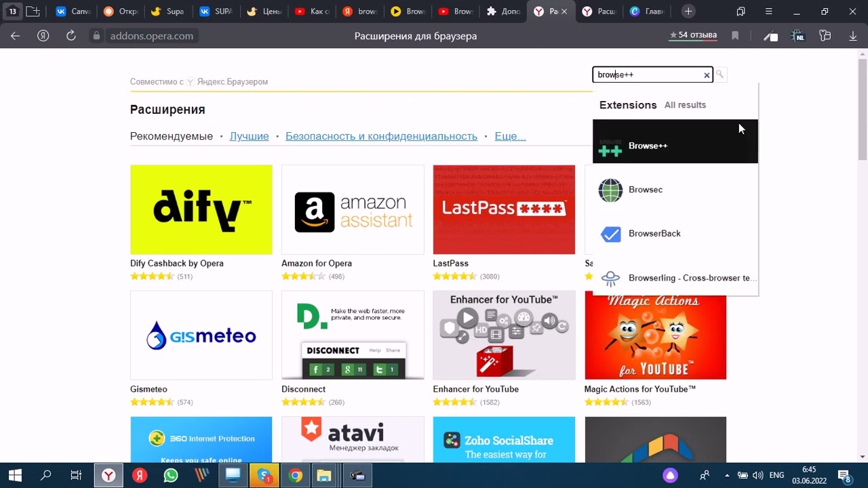The width and height of the screenshot is (868, 488).
Task: Open the Gismeteo thumbnail
Action: [x=201, y=335]
